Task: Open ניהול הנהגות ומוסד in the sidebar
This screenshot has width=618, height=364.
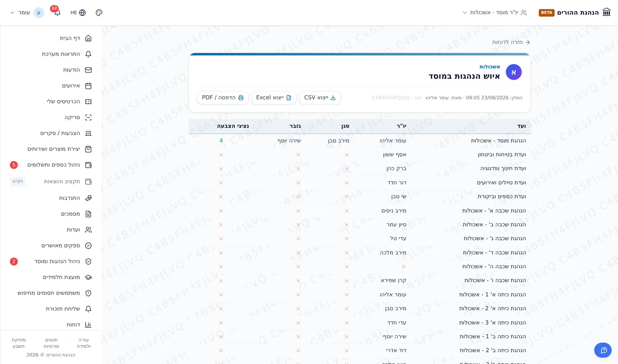Action: [51, 262]
